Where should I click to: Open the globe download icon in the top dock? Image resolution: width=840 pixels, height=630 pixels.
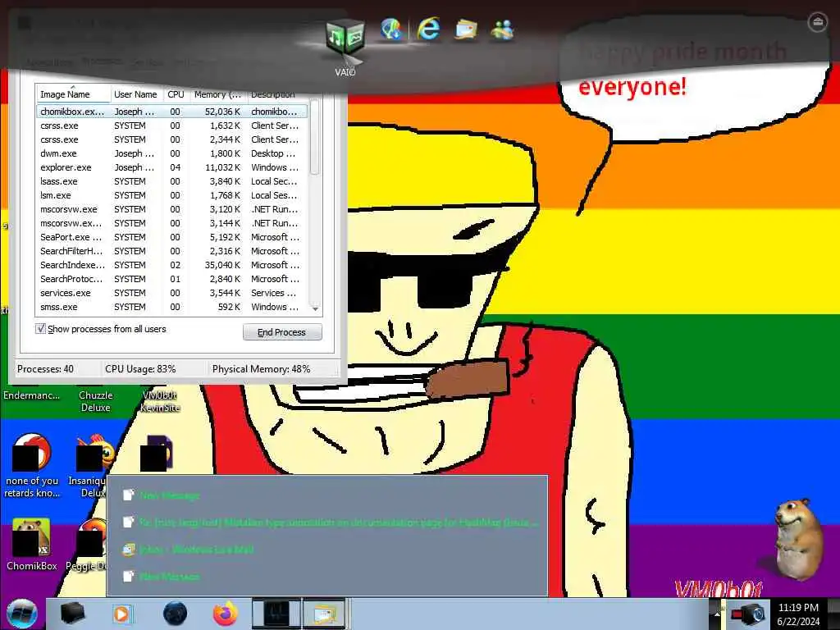click(391, 29)
